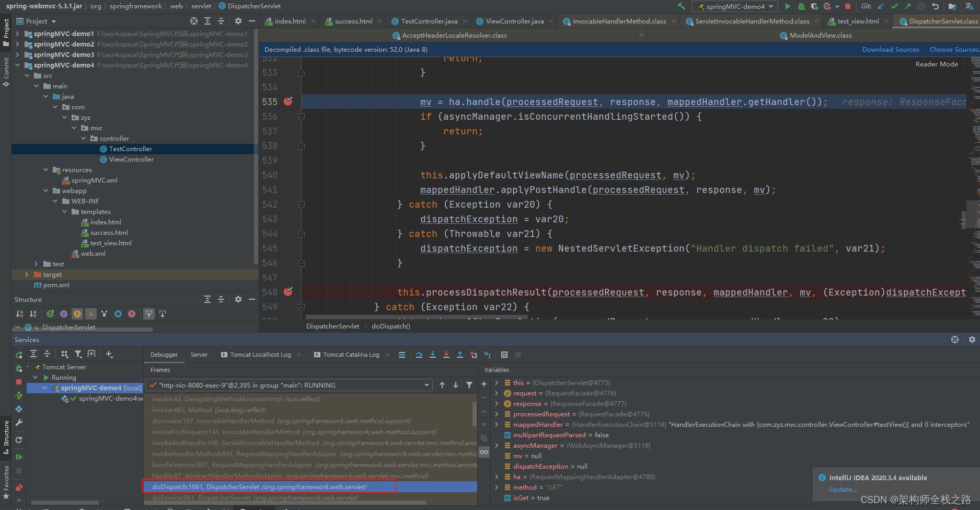
Task: Click the Git update project arrow
Action: point(881,6)
